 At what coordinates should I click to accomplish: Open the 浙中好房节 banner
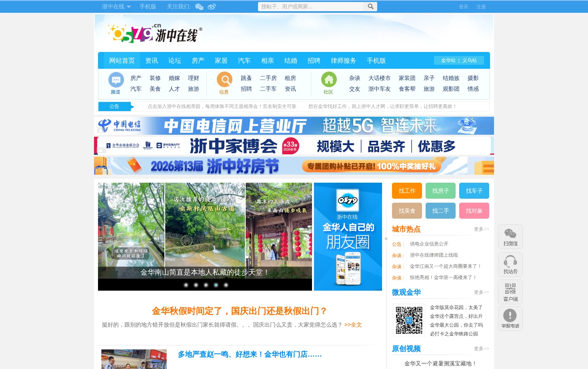click(x=294, y=166)
